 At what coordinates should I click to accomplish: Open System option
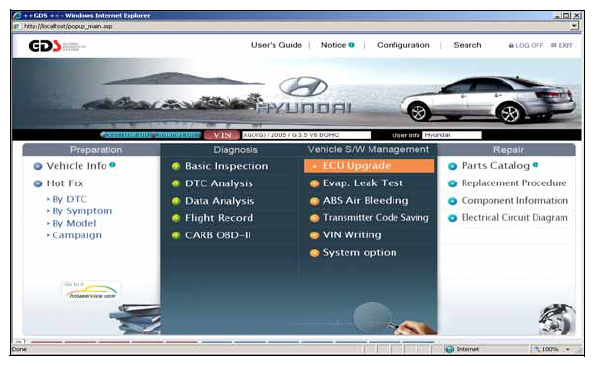click(360, 252)
